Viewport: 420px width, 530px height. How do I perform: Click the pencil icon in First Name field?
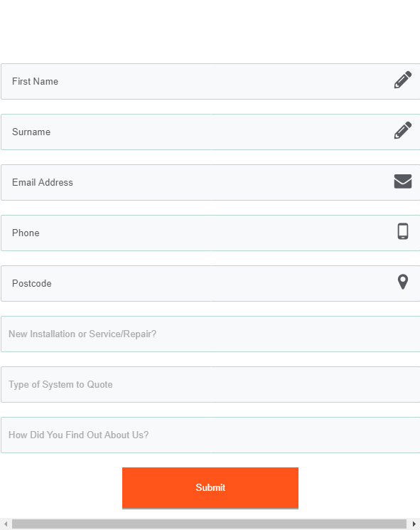point(403,80)
